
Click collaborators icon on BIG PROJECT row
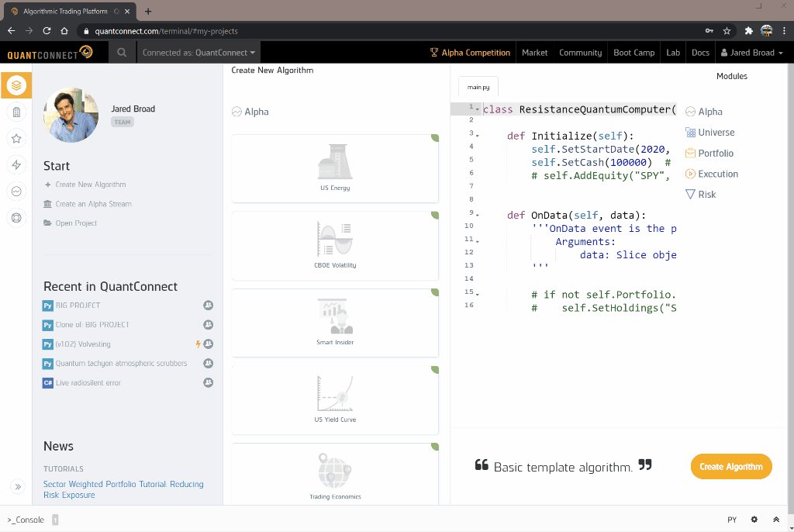(x=208, y=305)
